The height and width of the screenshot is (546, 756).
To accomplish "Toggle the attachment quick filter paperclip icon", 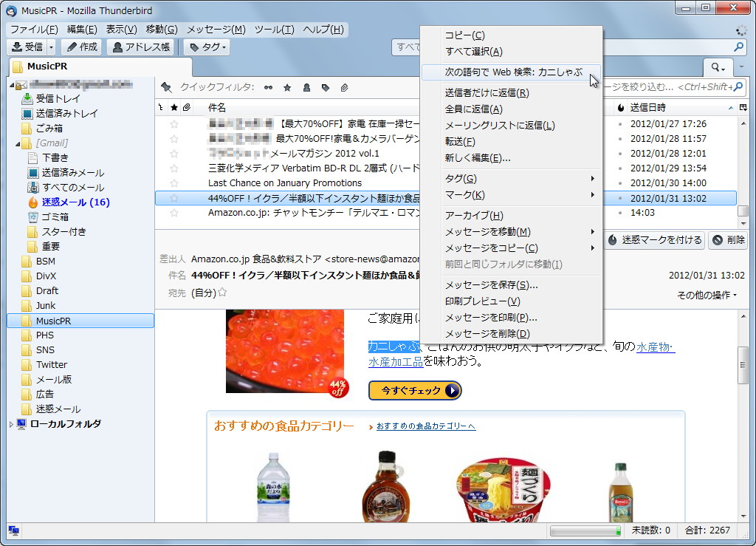I will tap(344, 88).
